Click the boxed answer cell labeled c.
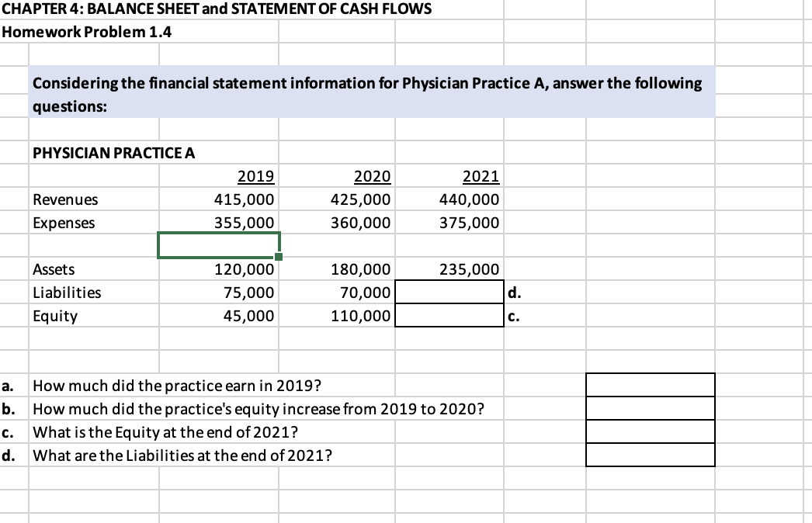Screen dimensions: 812x523 click(x=450, y=316)
